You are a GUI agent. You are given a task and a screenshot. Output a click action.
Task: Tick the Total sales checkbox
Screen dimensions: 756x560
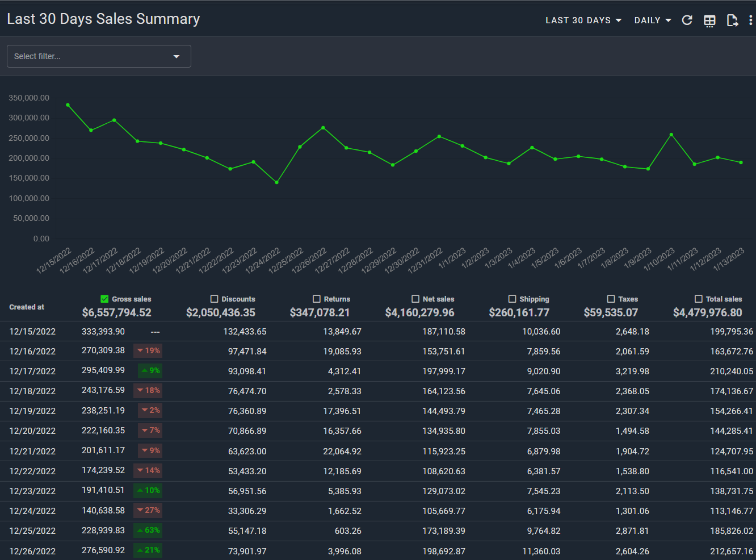click(x=699, y=299)
